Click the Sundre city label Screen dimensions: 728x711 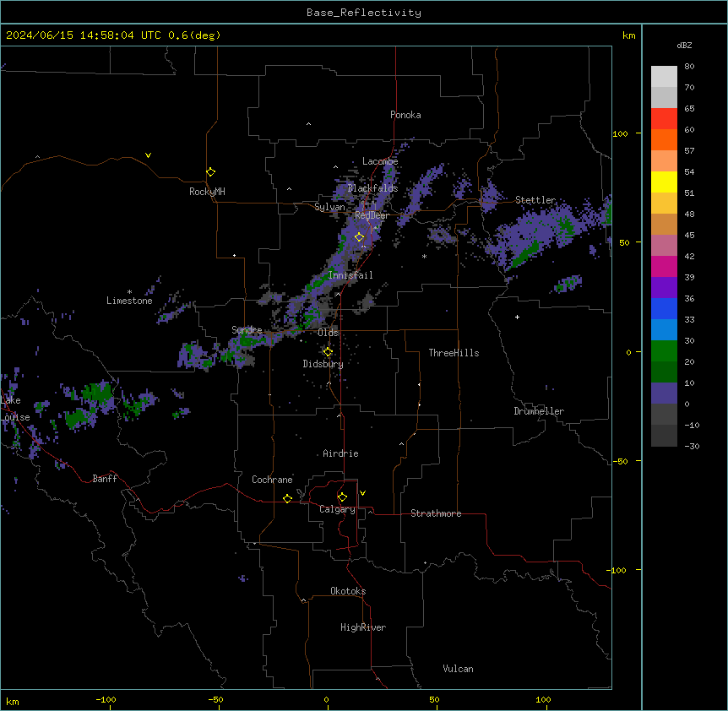(x=247, y=330)
